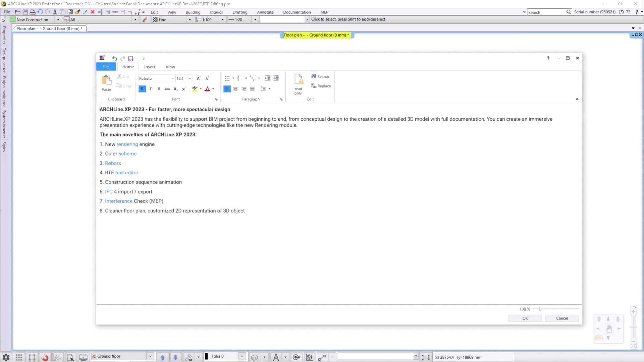Click the save icon in editor toolbar
Image resolution: width=644 pixels, height=362 pixels.
(131, 58)
